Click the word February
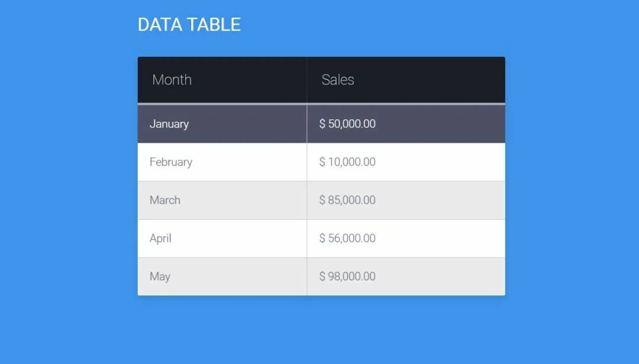Screen dimensions: 639x364 pos(171,162)
